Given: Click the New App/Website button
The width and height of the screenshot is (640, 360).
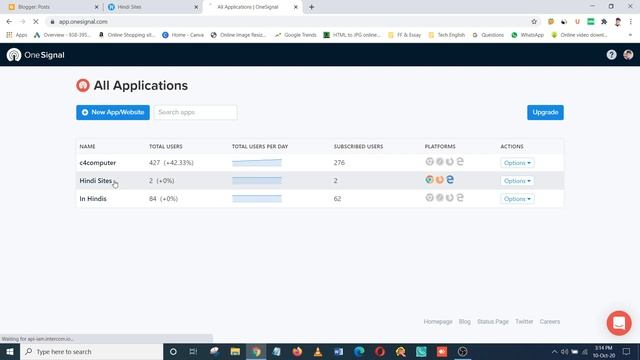Looking at the screenshot, I should point(113,112).
